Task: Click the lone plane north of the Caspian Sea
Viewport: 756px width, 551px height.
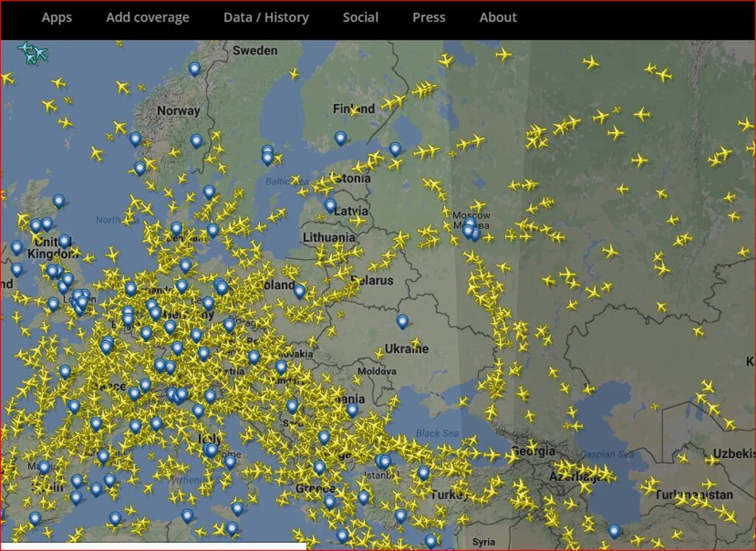Action: point(588,389)
